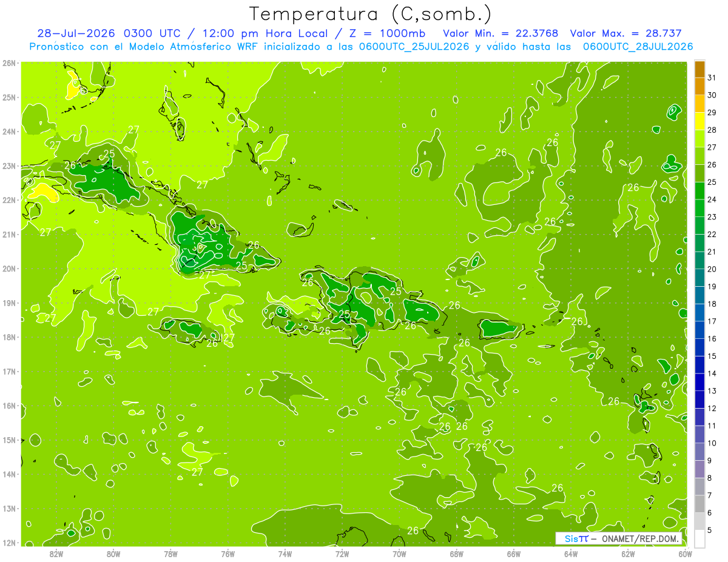Click the title "Temperatura (C,somb.)"
728x562 pixels.
(x=371, y=14)
